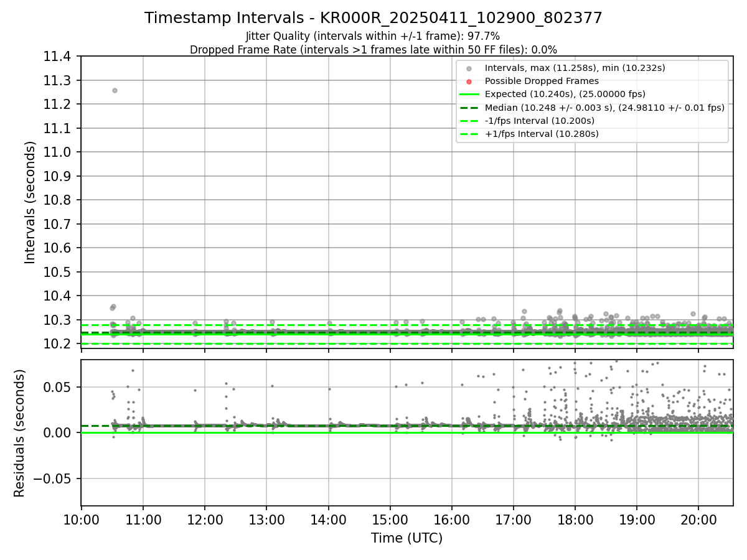Click the '+1/fps Interval (10.280s)' legend entry
Image resolution: width=747 pixels, height=560 pixels.
point(542,134)
